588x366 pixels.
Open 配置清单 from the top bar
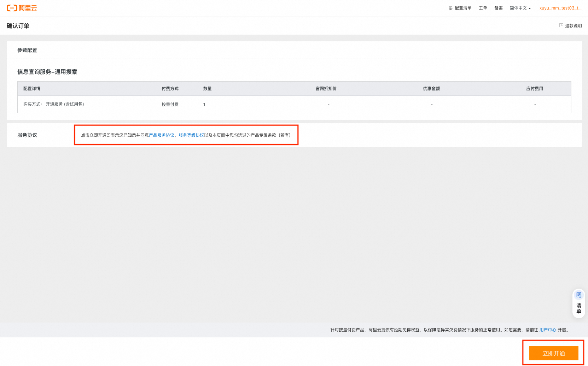click(x=463, y=8)
